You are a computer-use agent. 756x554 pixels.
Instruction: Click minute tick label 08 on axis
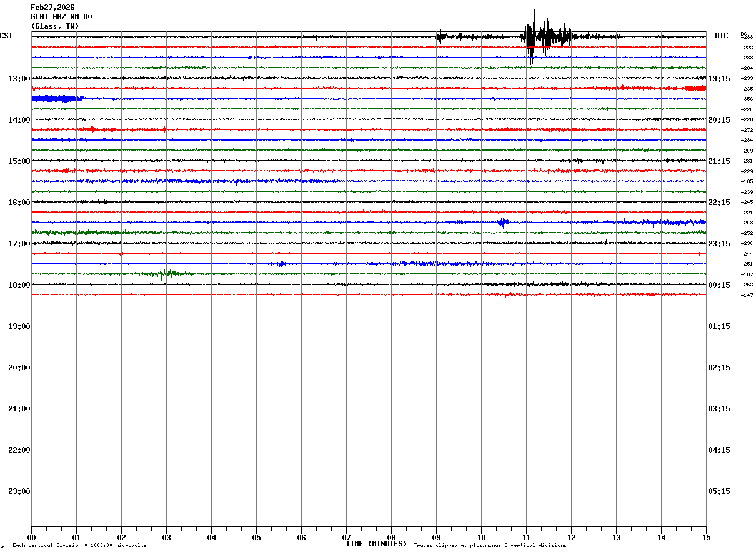(391, 537)
